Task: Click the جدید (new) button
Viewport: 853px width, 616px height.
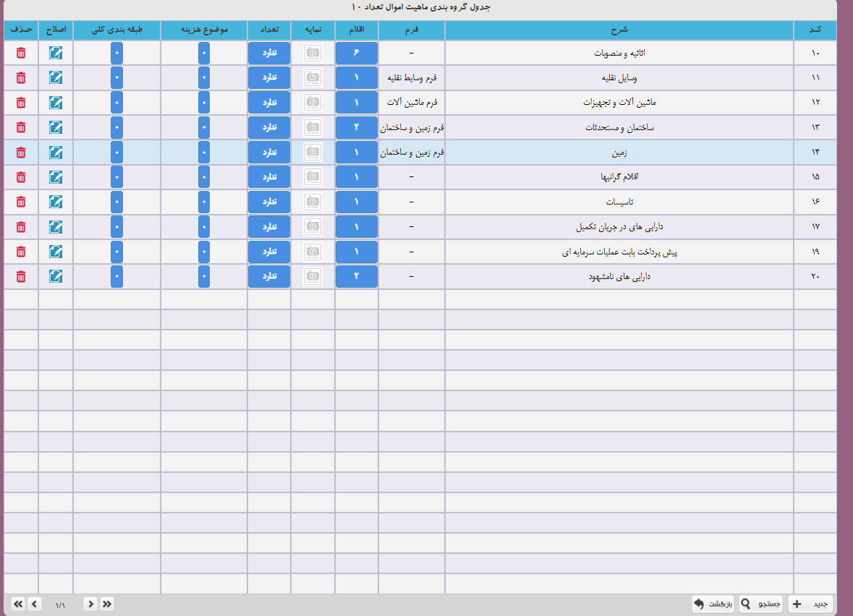Action: (812, 604)
